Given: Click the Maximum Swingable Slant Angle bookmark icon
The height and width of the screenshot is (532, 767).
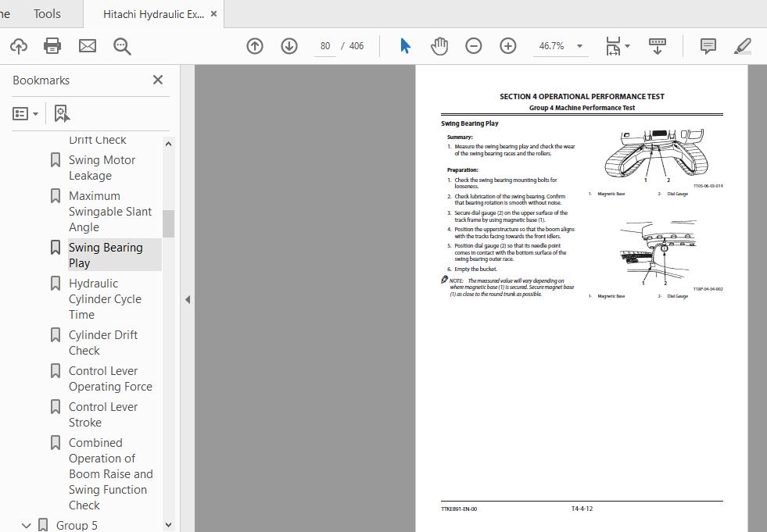Looking at the screenshot, I should [x=56, y=195].
